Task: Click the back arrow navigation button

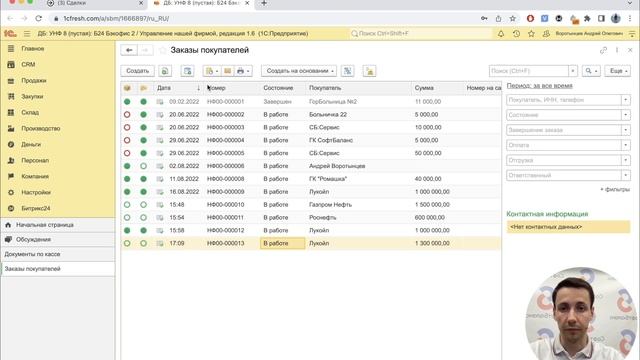Action: [x=129, y=50]
